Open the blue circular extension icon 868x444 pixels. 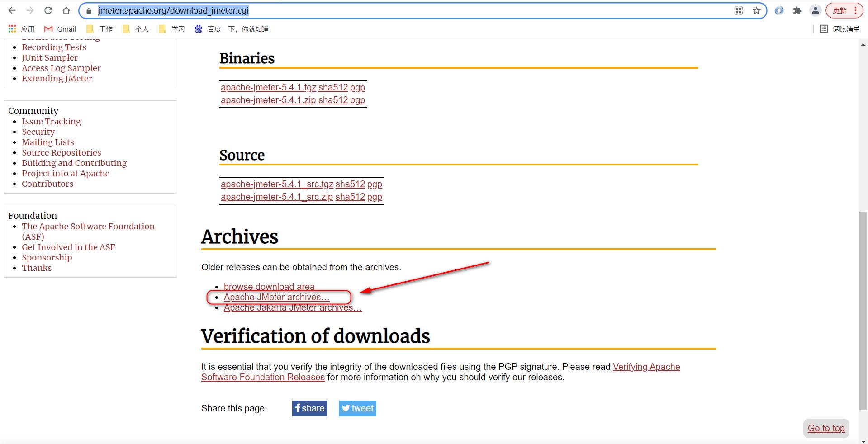click(779, 10)
